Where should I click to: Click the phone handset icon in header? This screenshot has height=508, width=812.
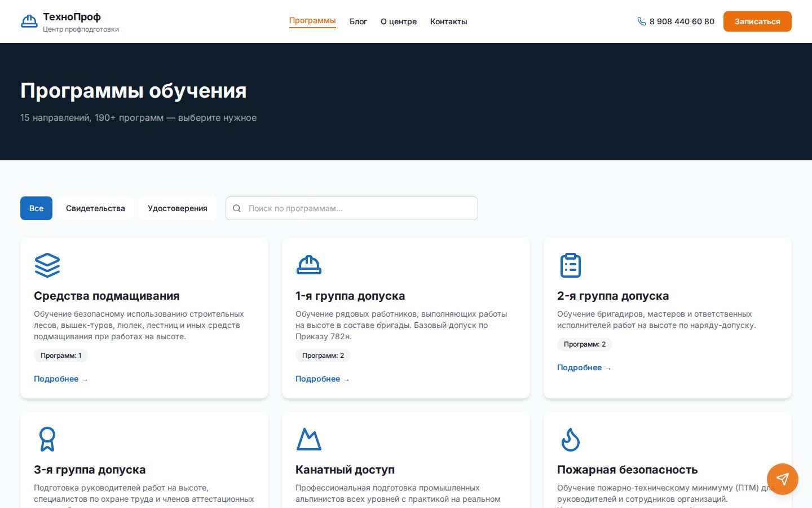click(642, 21)
